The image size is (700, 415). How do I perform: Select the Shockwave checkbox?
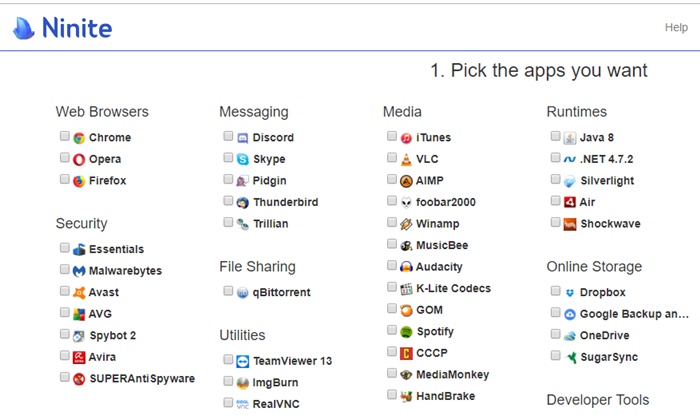pyautogui.click(x=555, y=222)
